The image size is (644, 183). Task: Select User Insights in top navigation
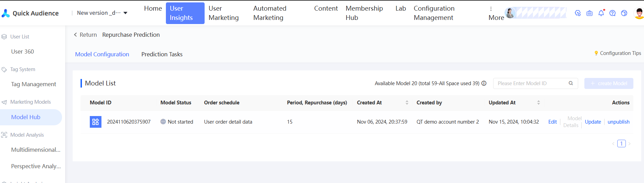tap(185, 13)
